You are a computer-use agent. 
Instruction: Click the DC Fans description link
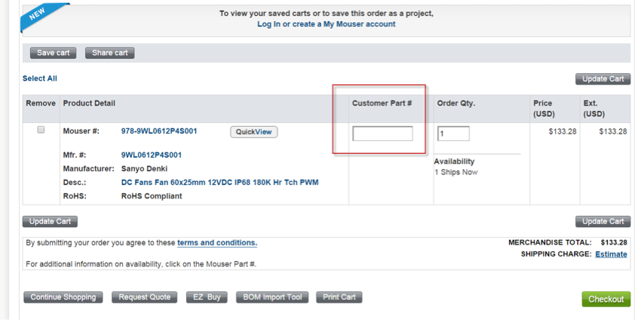(221, 183)
